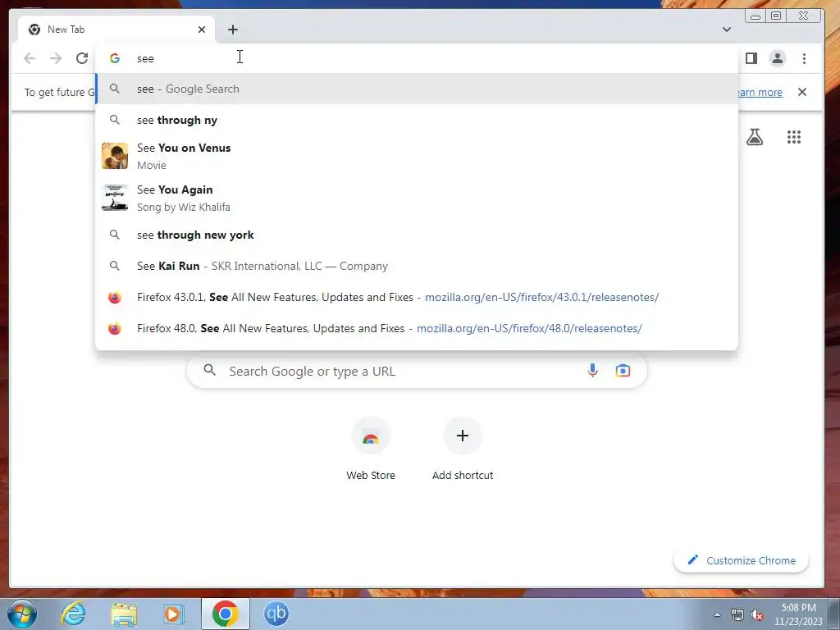Open the Chrome Labs flask icon

755,137
